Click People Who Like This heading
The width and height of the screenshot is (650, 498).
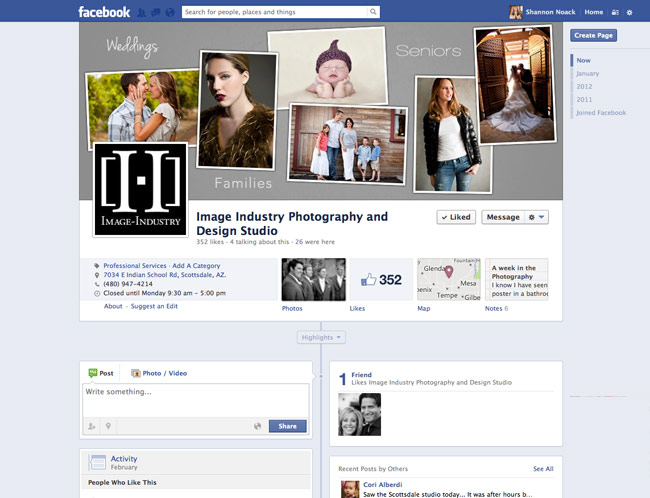pyautogui.click(x=122, y=483)
